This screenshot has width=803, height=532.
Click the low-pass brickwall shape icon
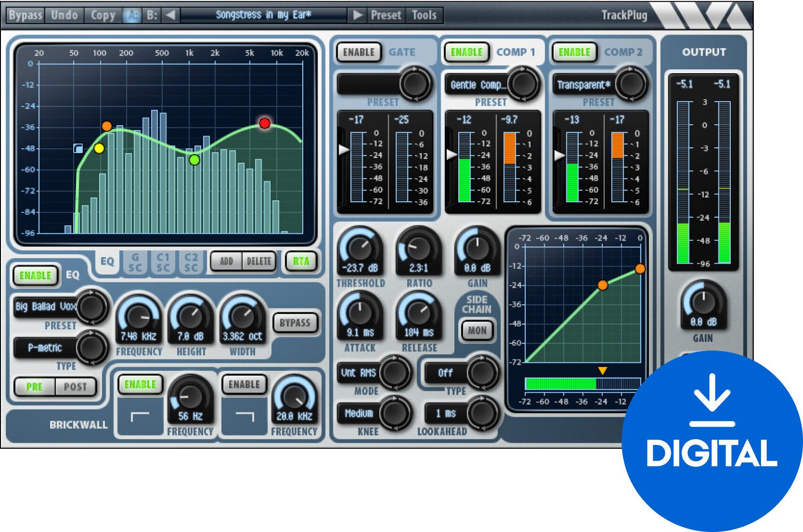(x=244, y=416)
